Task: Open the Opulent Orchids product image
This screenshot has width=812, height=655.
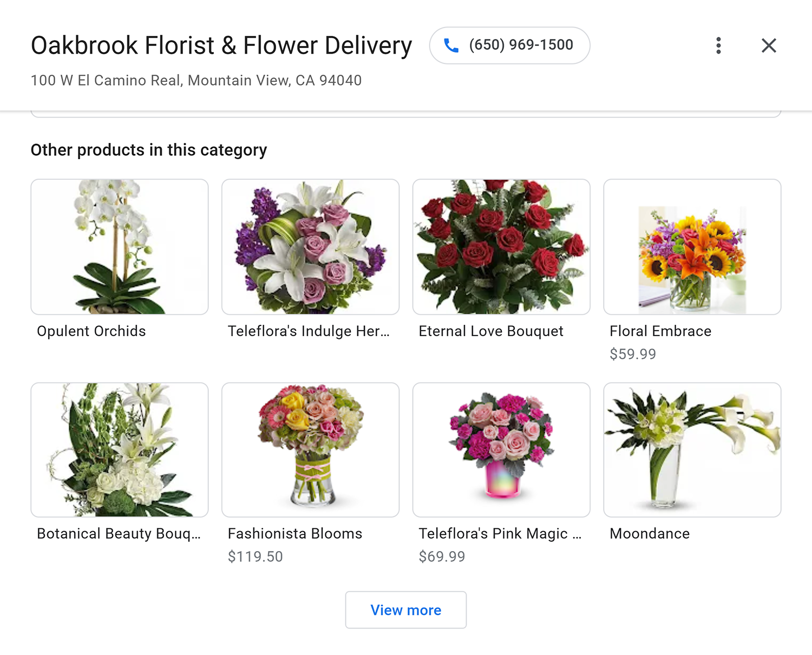Action: click(x=120, y=247)
